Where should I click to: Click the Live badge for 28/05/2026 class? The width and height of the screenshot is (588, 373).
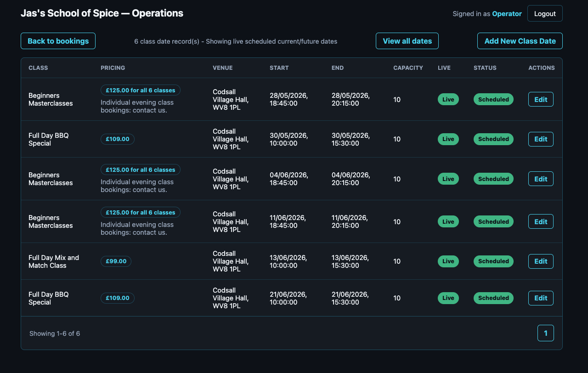(x=448, y=99)
